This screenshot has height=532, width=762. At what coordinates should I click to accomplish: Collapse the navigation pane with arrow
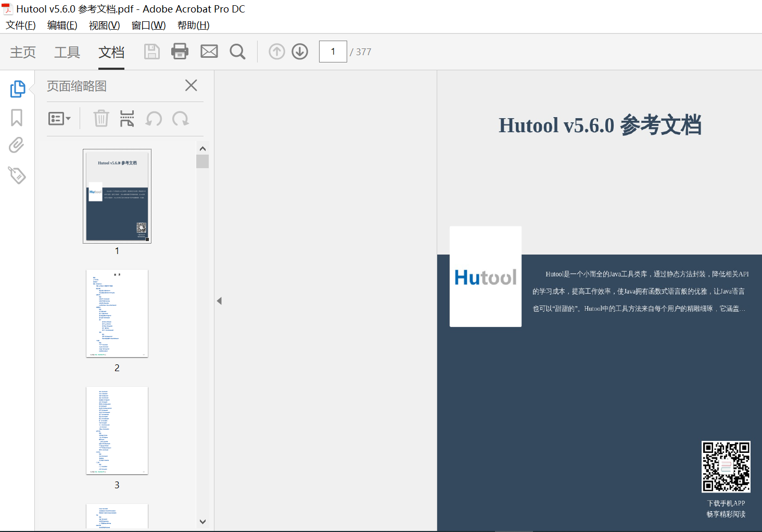pyautogui.click(x=219, y=301)
